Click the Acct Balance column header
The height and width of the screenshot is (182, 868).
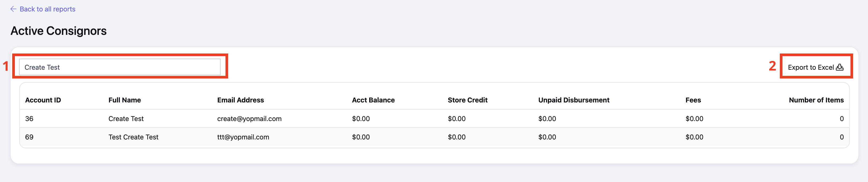[x=373, y=100]
